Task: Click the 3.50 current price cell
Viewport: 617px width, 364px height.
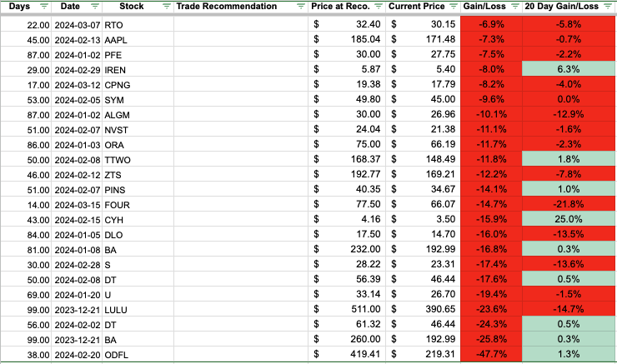Action: tap(423, 219)
